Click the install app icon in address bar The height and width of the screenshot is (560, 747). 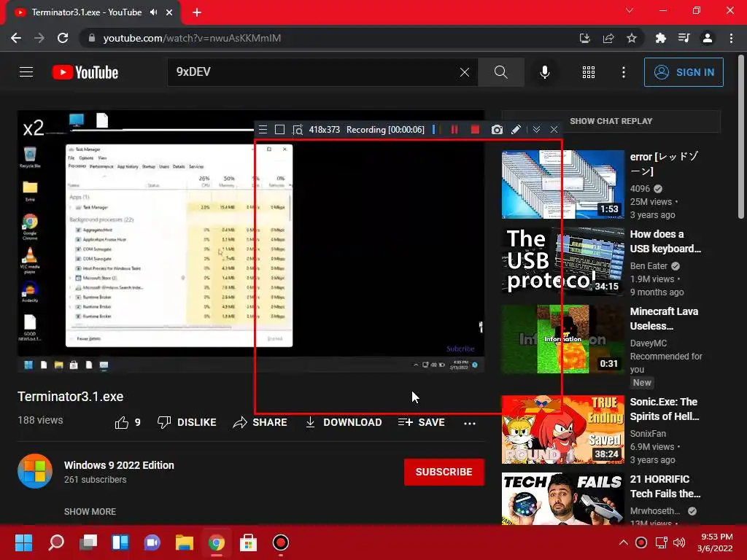tap(584, 38)
